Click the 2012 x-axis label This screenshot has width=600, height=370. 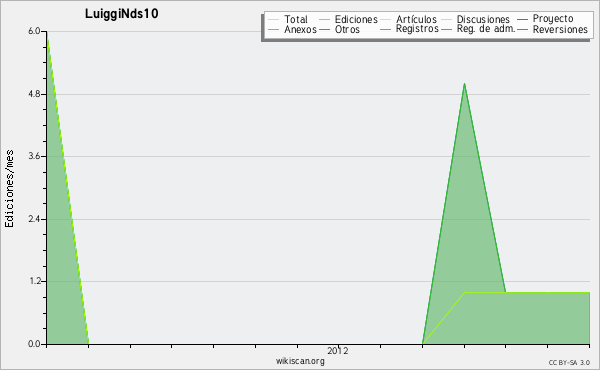coord(338,350)
